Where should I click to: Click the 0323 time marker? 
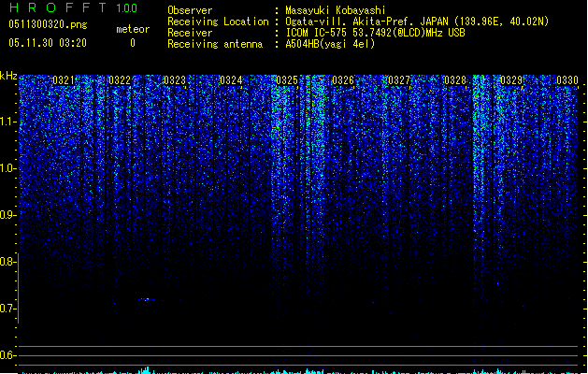tap(175, 80)
